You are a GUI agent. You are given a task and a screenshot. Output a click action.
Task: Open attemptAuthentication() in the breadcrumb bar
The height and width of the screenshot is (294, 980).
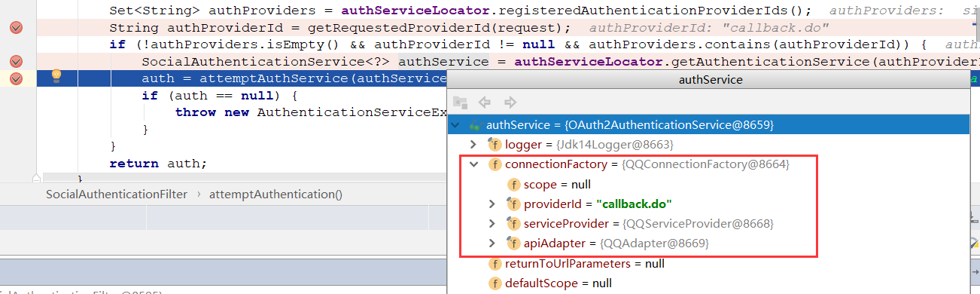click(x=275, y=194)
